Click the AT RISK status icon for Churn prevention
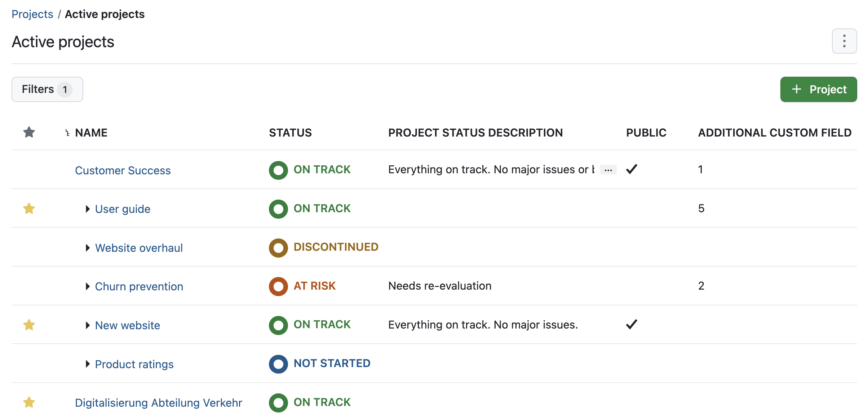The width and height of the screenshot is (868, 415). click(x=278, y=286)
